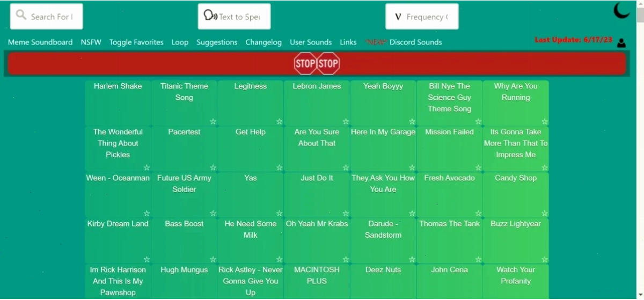Screen dimensions: 644x300
Task: Open the user profile icon
Action: click(x=621, y=43)
